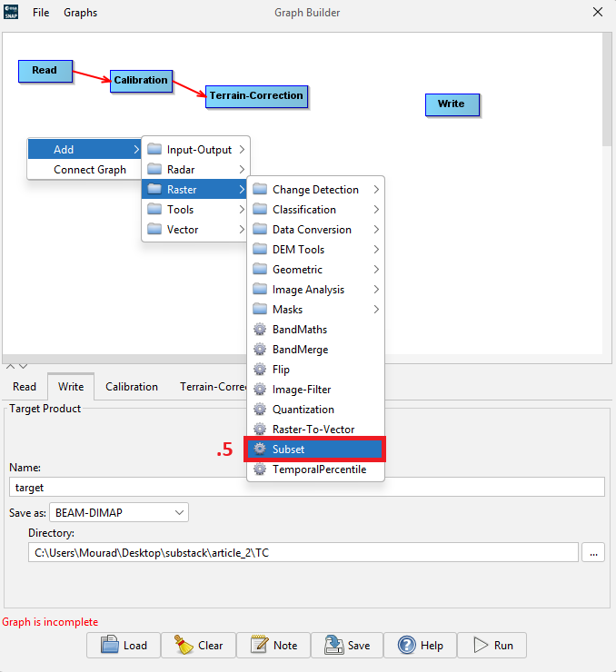
Task: Open the Vector folder submenu
Action: point(195,229)
